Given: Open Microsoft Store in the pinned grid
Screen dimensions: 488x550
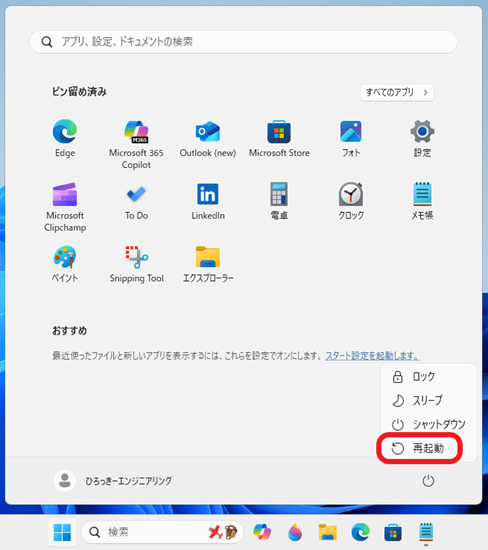Looking at the screenshot, I should coord(279,139).
